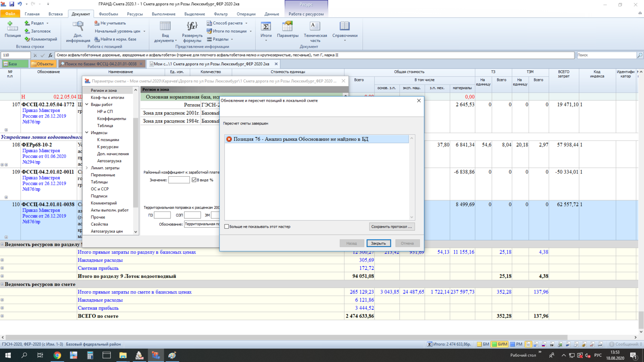Click the Сохранить протокол button
Image resolution: width=644 pixels, height=362 pixels.
[x=392, y=226]
